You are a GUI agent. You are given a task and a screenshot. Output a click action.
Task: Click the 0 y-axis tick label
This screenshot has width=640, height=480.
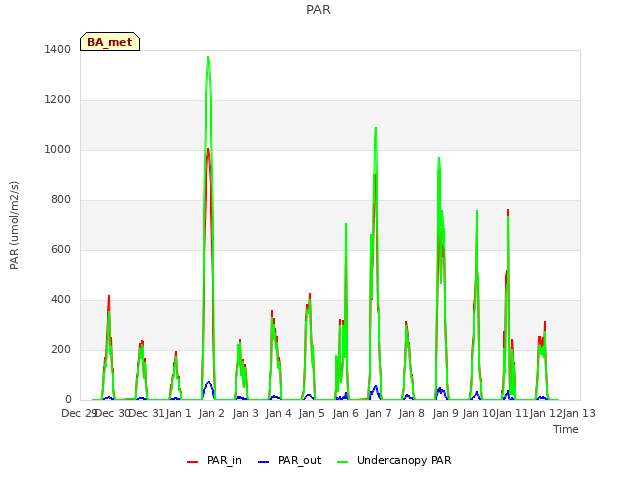coord(68,400)
